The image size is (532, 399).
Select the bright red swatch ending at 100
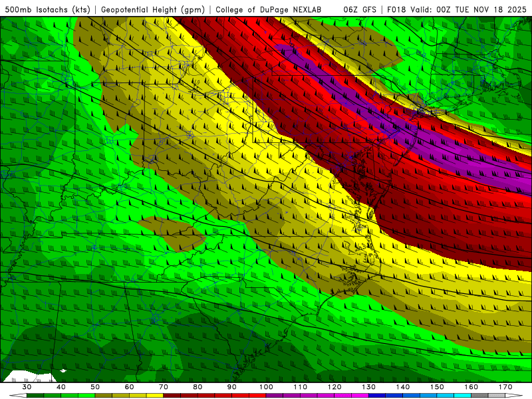click(x=257, y=395)
